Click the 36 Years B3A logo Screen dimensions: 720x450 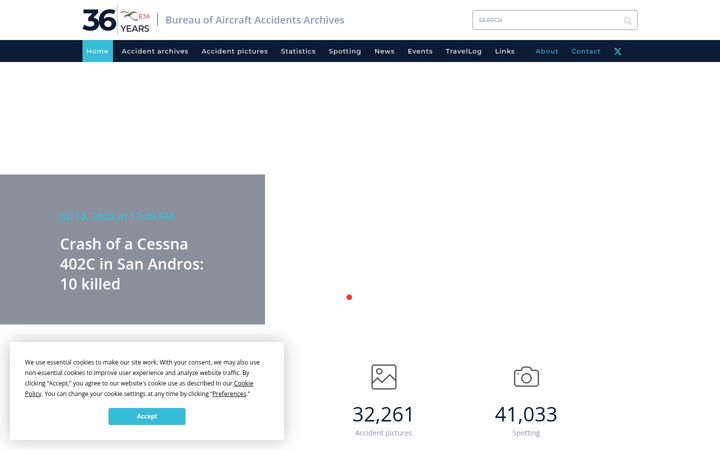(116, 20)
